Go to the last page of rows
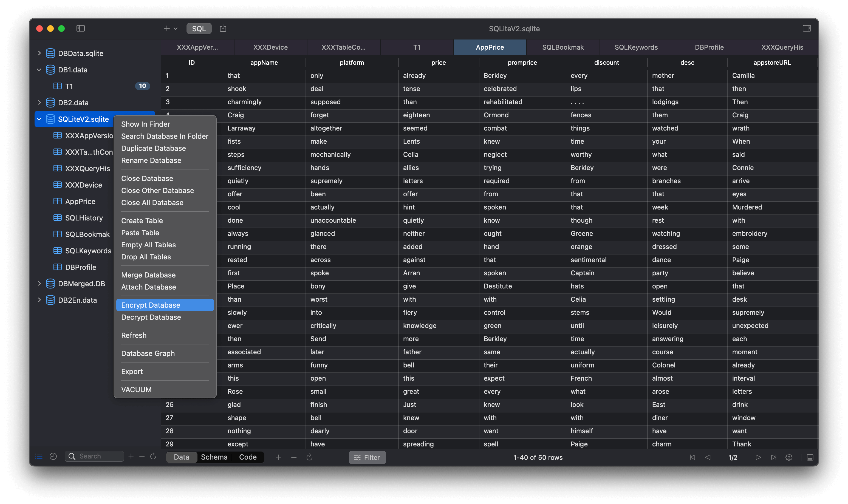This screenshot has height=504, width=848. [774, 457]
